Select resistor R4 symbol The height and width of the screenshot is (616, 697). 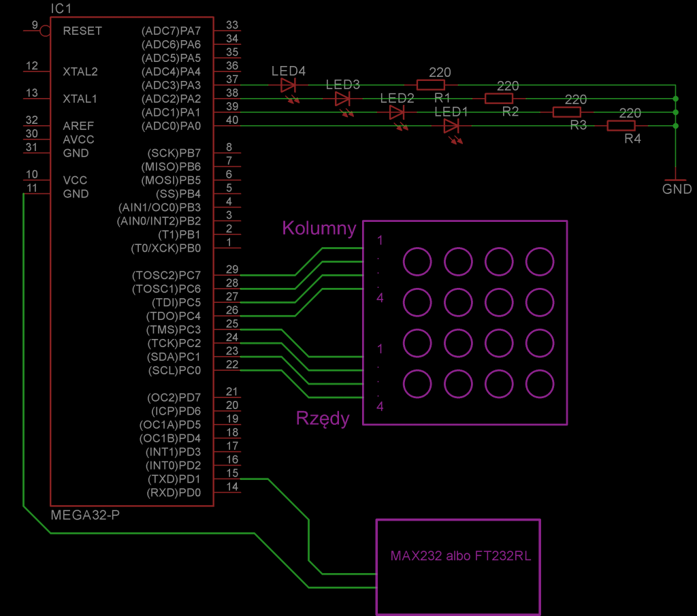point(621,126)
